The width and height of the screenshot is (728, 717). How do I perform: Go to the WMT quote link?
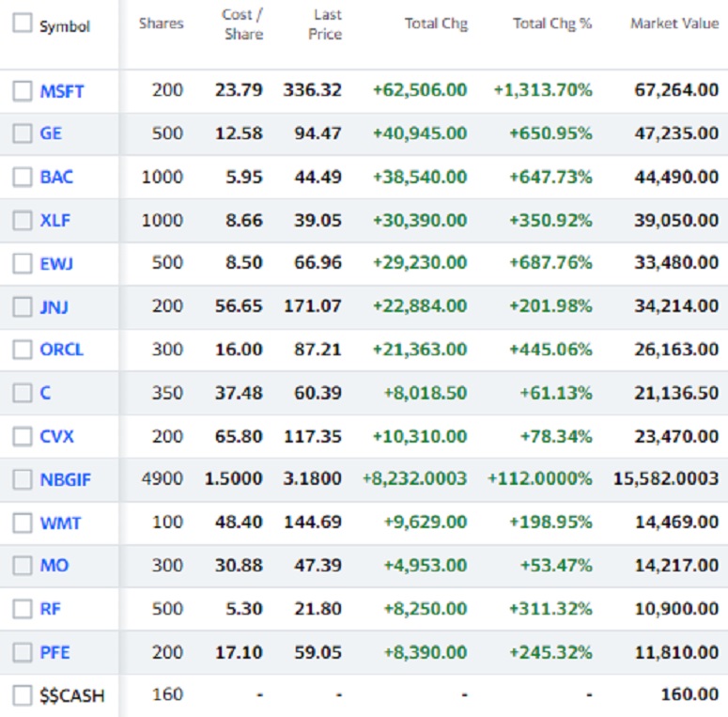click(x=60, y=522)
